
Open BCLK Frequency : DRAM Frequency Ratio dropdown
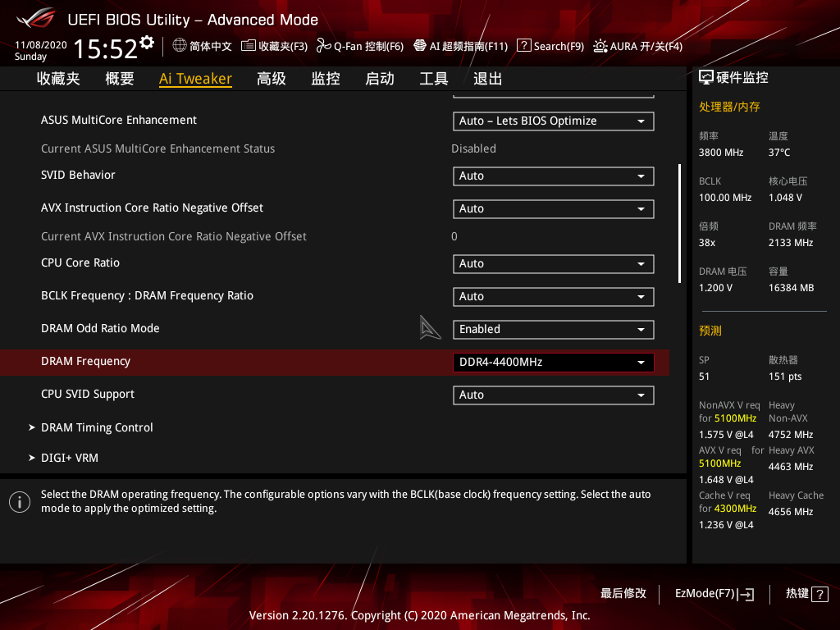554,297
